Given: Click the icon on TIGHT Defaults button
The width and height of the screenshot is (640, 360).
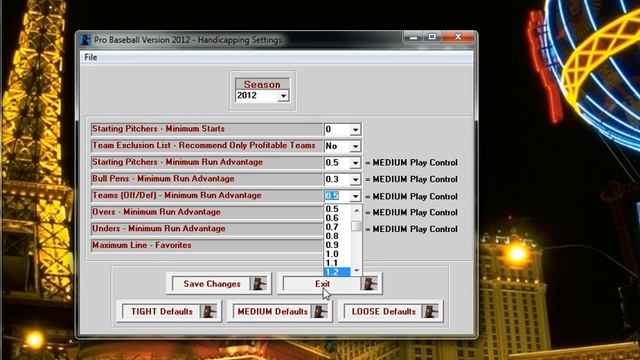Looking at the screenshot, I should pos(209,311).
